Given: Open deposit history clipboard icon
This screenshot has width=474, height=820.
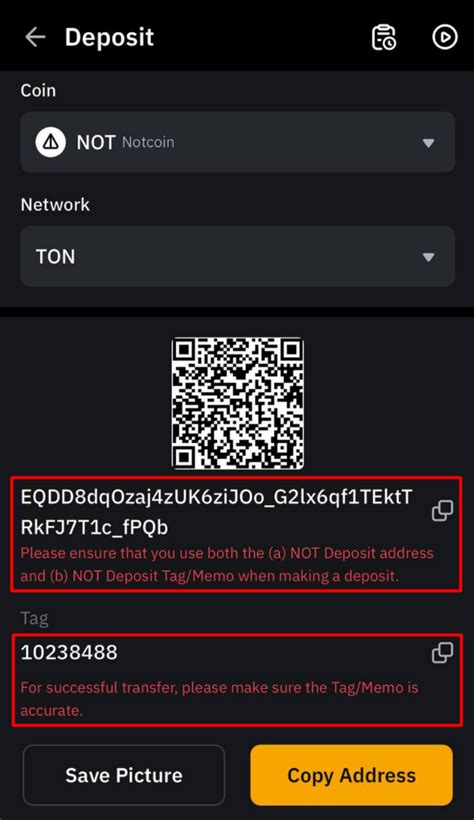Looking at the screenshot, I should click(383, 37).
